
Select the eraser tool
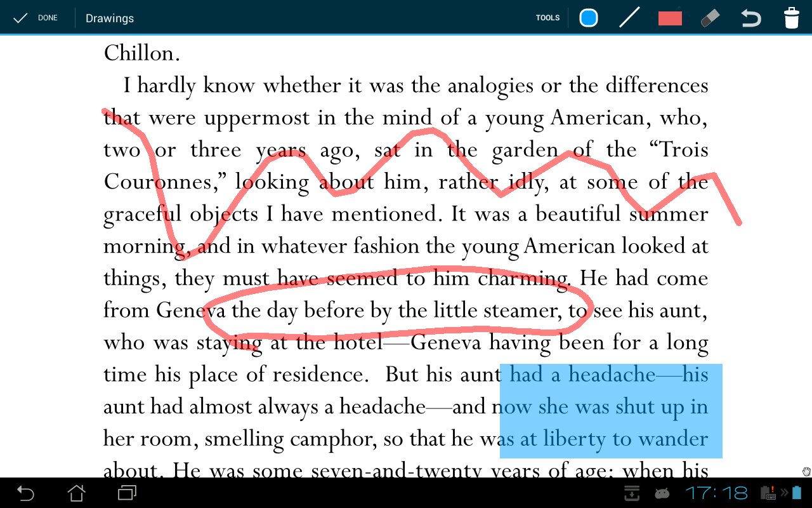coord(710,18)
